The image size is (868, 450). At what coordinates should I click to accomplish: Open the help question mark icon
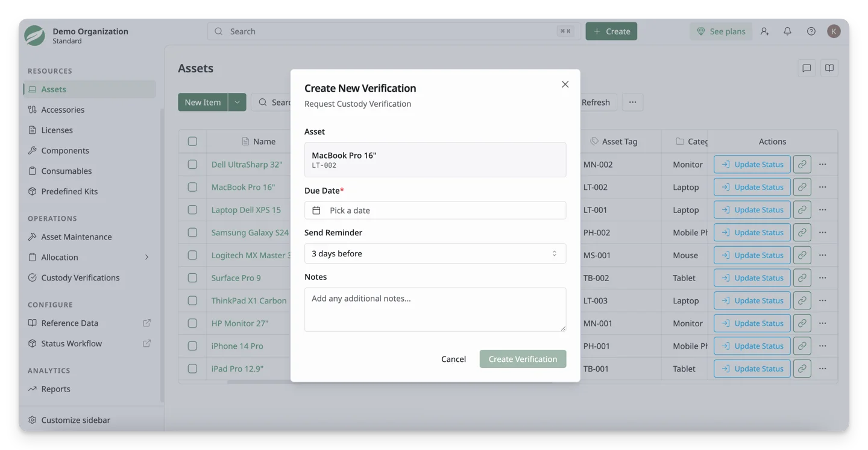click(x=811, y=31)
